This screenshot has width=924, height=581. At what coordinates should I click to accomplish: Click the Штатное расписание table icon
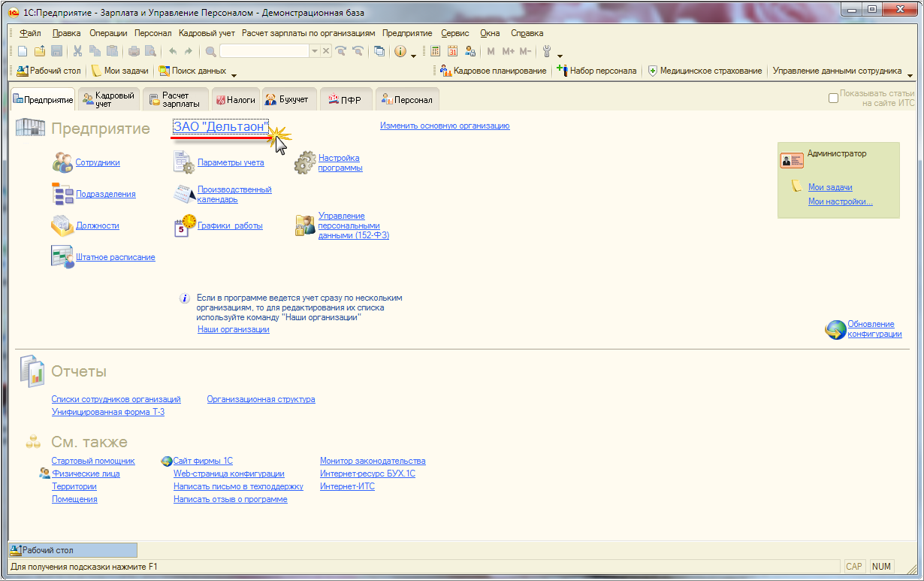pyautogui.click(x=62, y=256)
